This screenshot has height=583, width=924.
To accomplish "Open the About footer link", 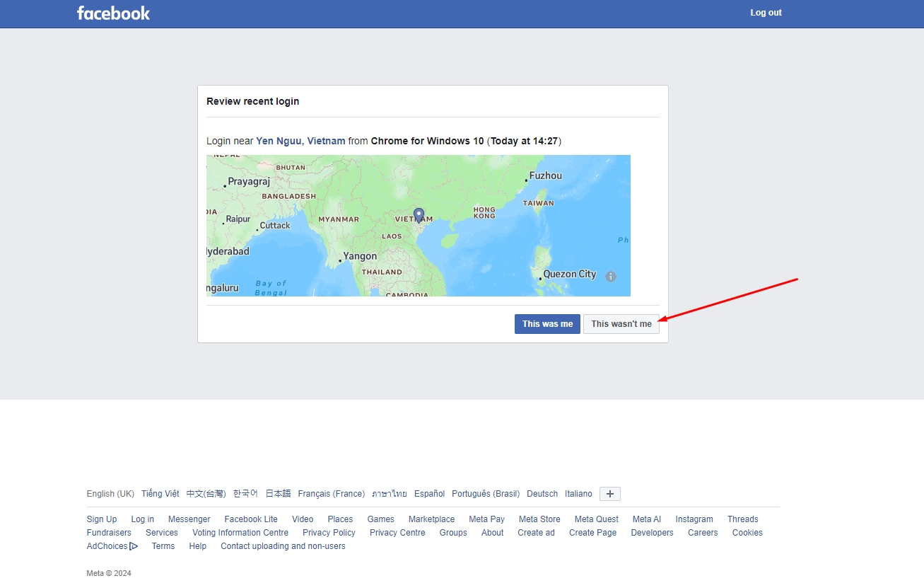I will click(x=493, y=533).
